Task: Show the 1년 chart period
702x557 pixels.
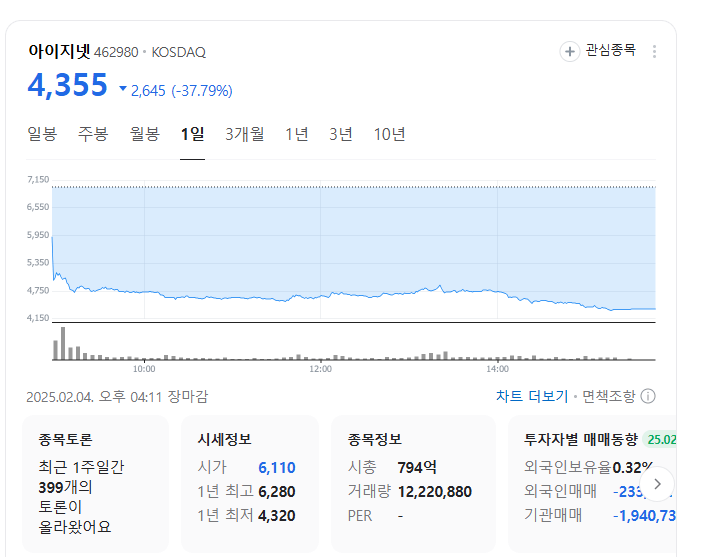Action: [297, 134]
